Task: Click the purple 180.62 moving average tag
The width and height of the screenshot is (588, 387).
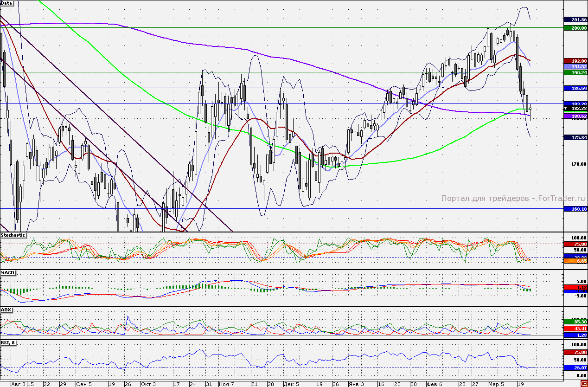Action: point(575,116)
